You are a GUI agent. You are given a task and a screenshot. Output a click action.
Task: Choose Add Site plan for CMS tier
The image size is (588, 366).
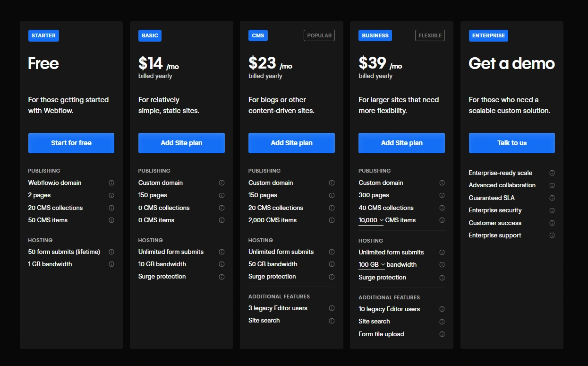(x=291, y=143)
